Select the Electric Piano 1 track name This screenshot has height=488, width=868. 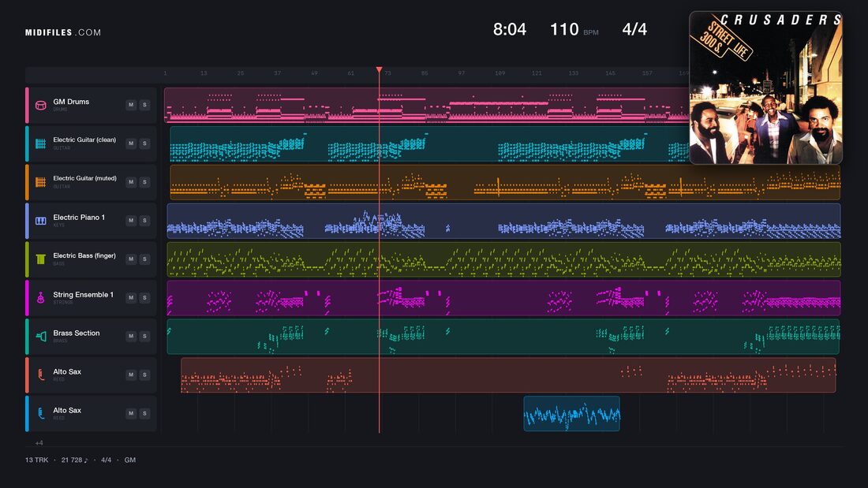point(79,218)
